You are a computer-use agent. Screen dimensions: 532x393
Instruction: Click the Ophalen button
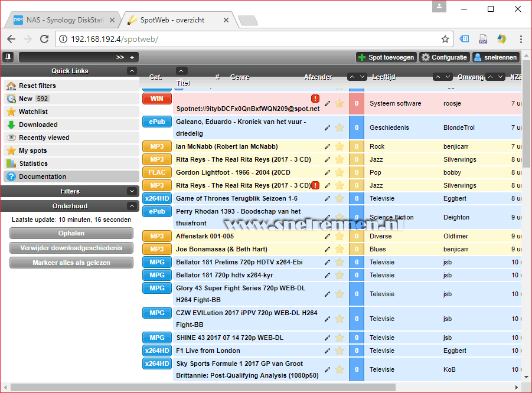pos(71,233)
